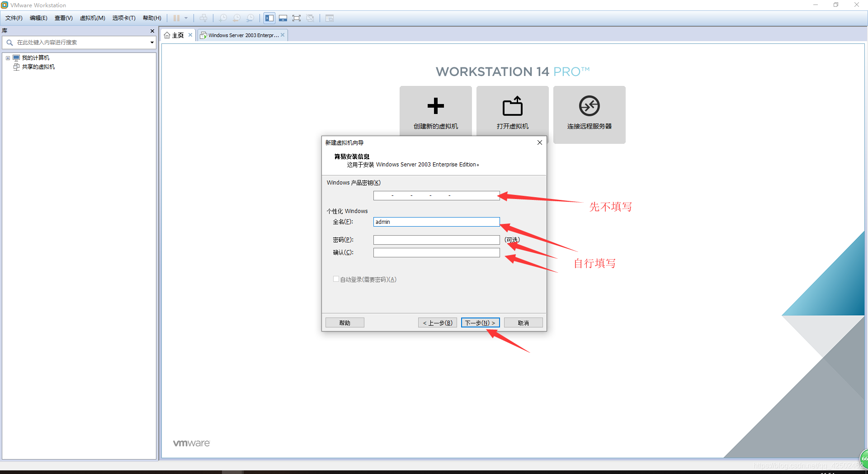Open the power options dropdown arrow

click(x=186, y=18)
